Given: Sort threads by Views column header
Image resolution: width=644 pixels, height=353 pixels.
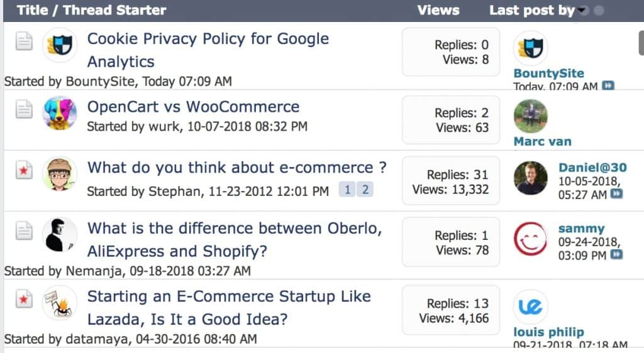Looking at the screenshot, I should (x=438, y=10).
